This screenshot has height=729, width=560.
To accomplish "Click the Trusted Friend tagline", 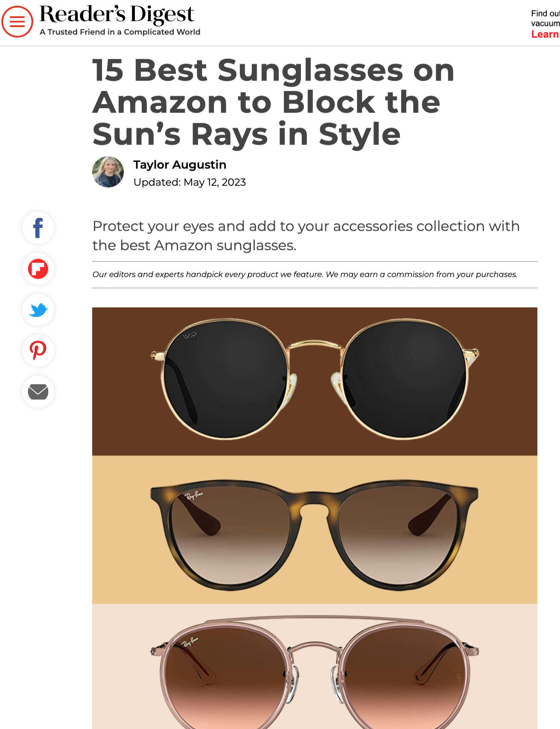I will tap(120, 32).
